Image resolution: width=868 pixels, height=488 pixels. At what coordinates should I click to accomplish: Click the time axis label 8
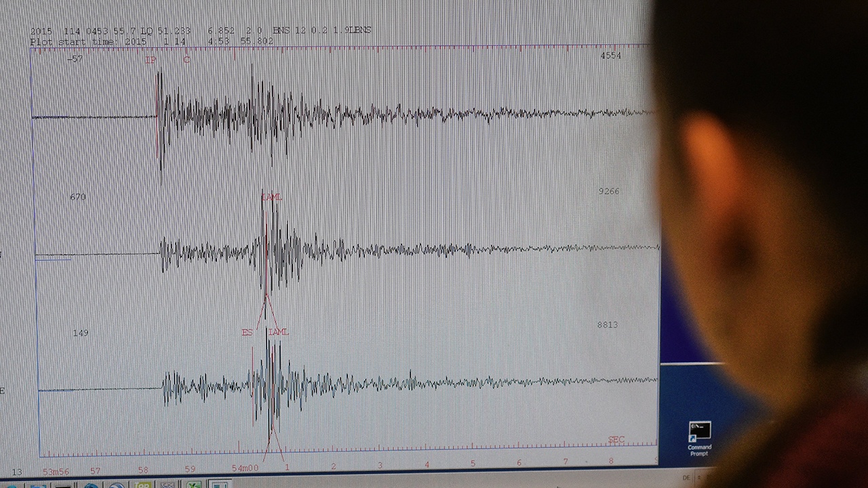611,461
